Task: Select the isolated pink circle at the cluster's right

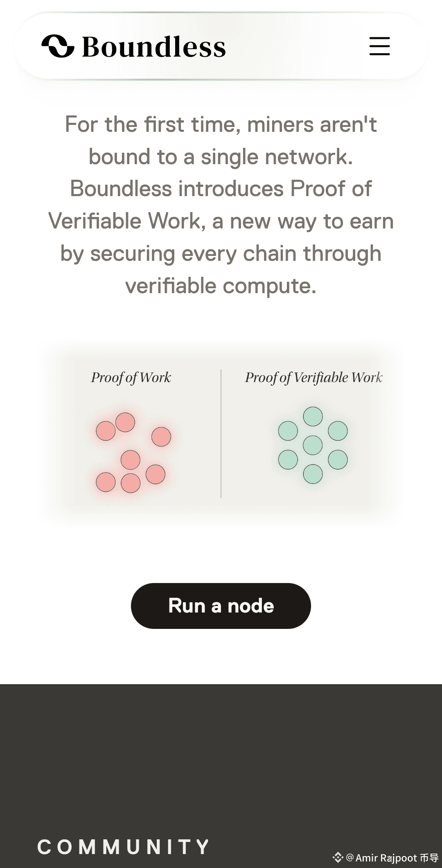Action: [x=161, y=436]
